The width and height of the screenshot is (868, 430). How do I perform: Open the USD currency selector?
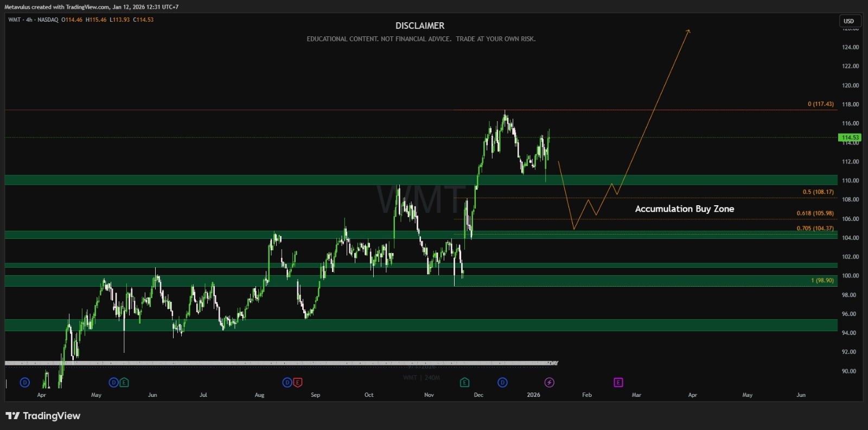[x=848, y=21]
